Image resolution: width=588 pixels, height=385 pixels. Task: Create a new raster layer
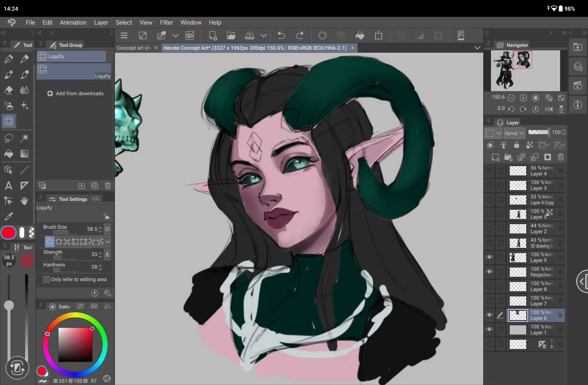(x=495, y=157)
